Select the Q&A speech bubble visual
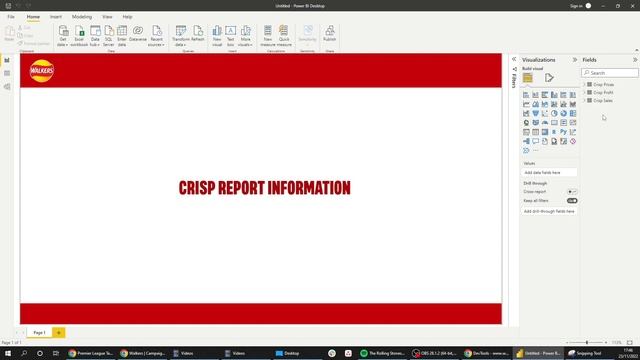The width and height of the screenshot is (640, 360). pyautogui.click(x=536, y=141)
